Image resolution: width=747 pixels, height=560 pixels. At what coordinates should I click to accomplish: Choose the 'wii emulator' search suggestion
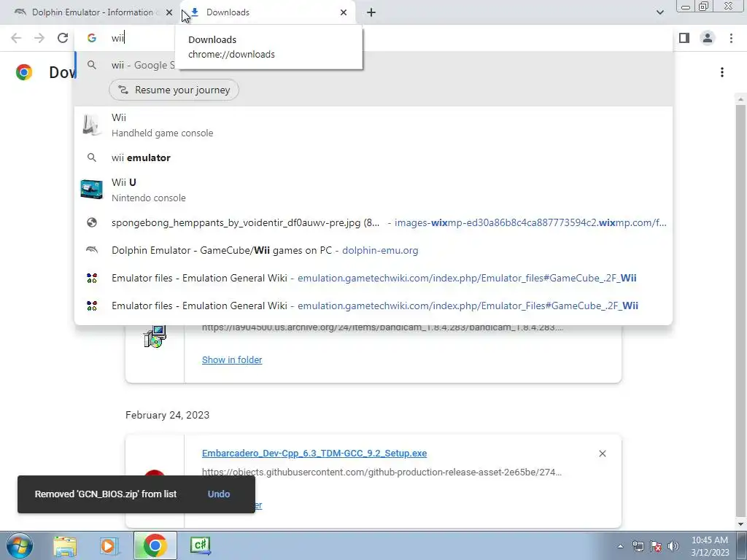(373, 157)
